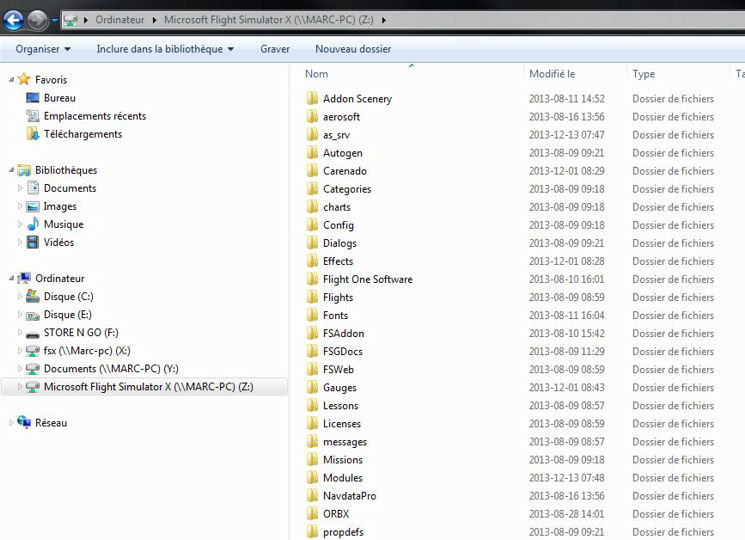Select the Config folder
This screenshot has width=745, height=540.
tap(338, 225)
